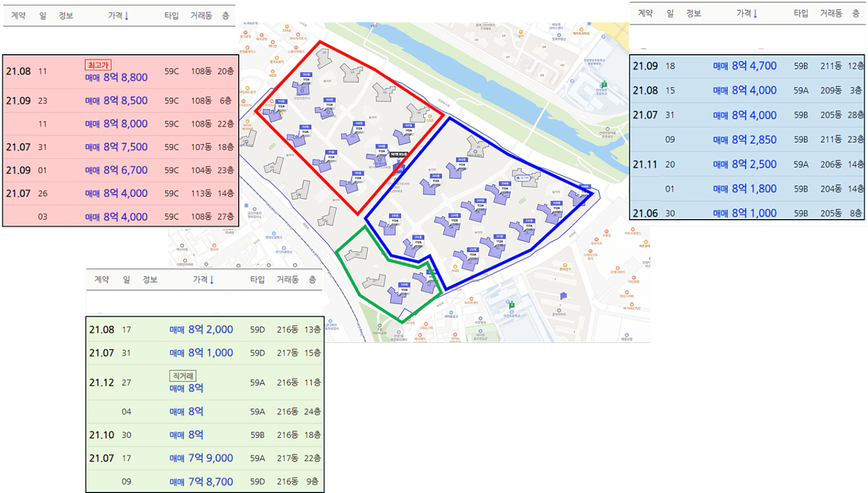The width and height of the screenshot is (868, 493).
Task: Click the 입구 entrance marker on map
Action: (523, 178)
